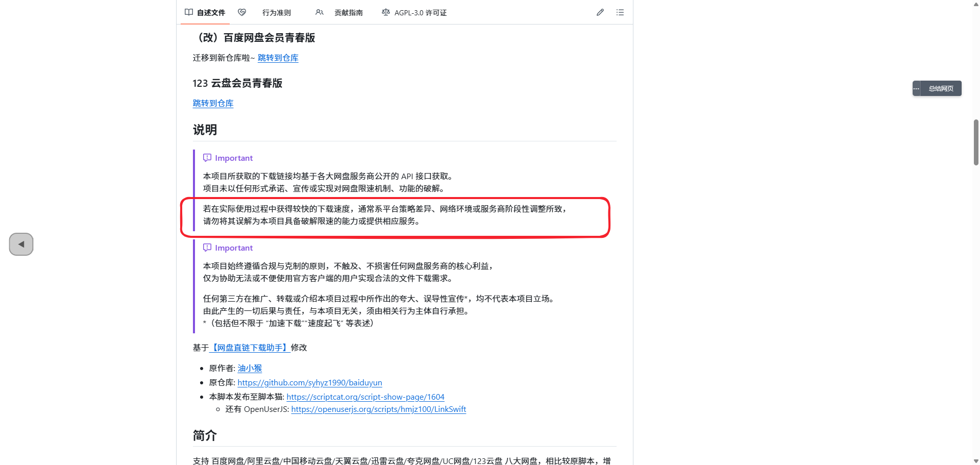Screen dimensions: 980x465
Task: Open the 【网盘直链下载助手】 link
Action: point(250,348)
